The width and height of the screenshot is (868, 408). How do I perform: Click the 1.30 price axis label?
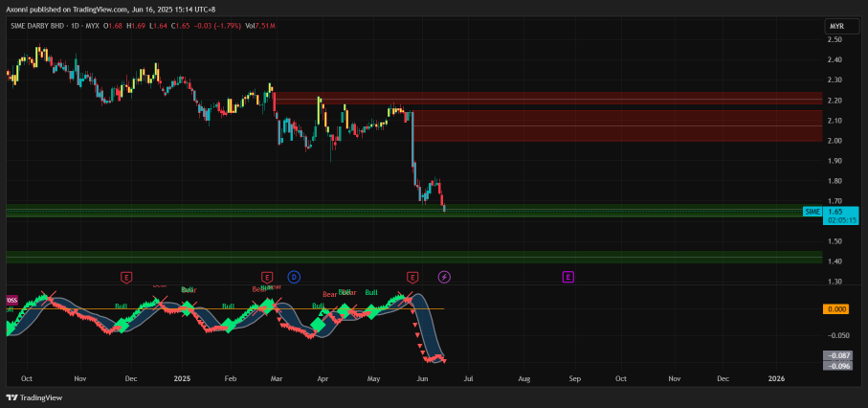tap(835, 282)
